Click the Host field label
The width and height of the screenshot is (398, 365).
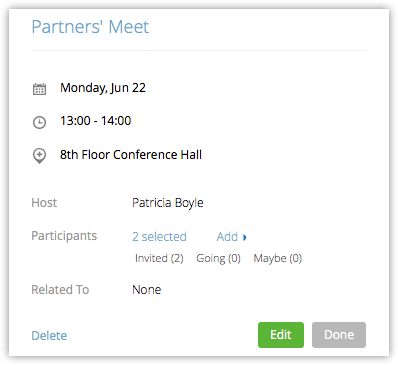point(44,203)
